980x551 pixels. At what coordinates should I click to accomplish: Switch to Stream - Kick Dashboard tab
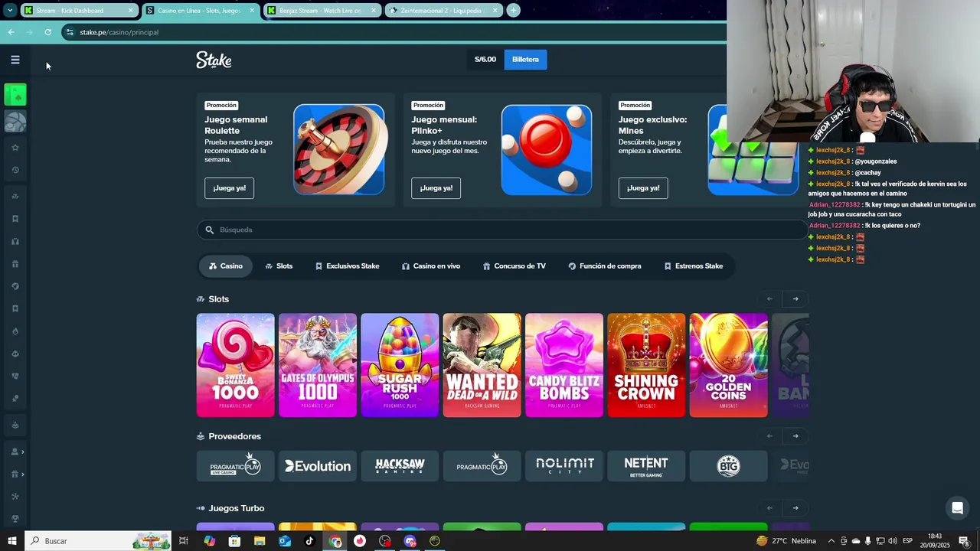77,11
